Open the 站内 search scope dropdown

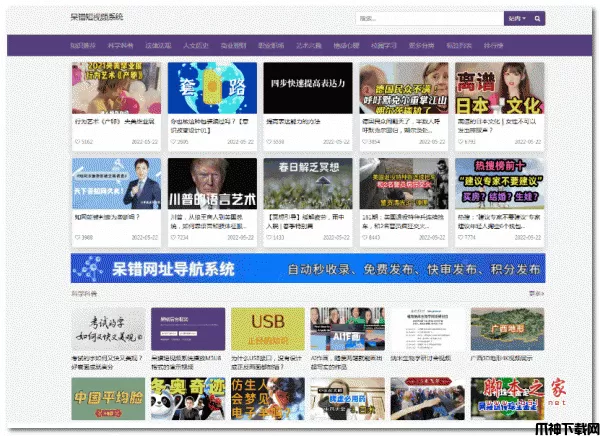[517, 18]
